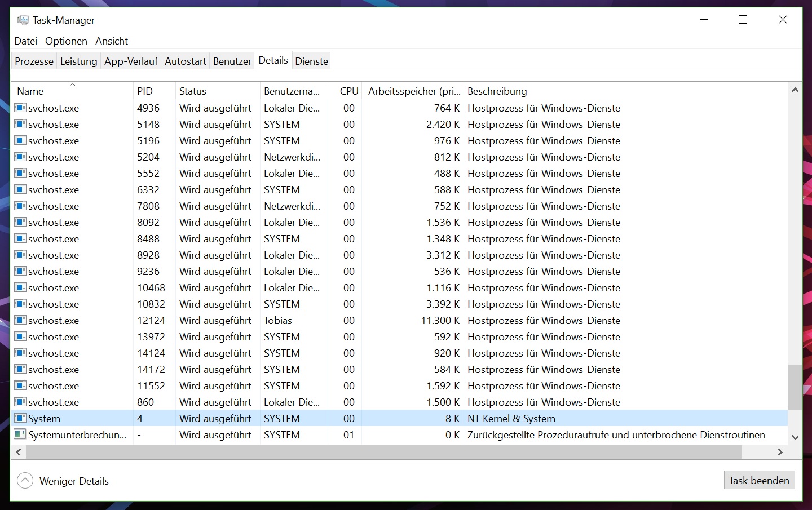Click the Task beenden button

tap(759, 480)
